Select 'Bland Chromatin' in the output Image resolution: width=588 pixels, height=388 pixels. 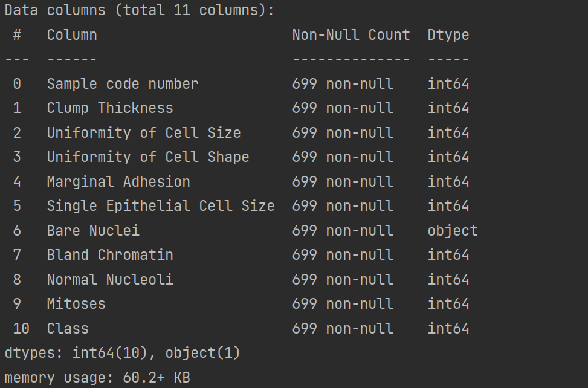click(110, 255)
